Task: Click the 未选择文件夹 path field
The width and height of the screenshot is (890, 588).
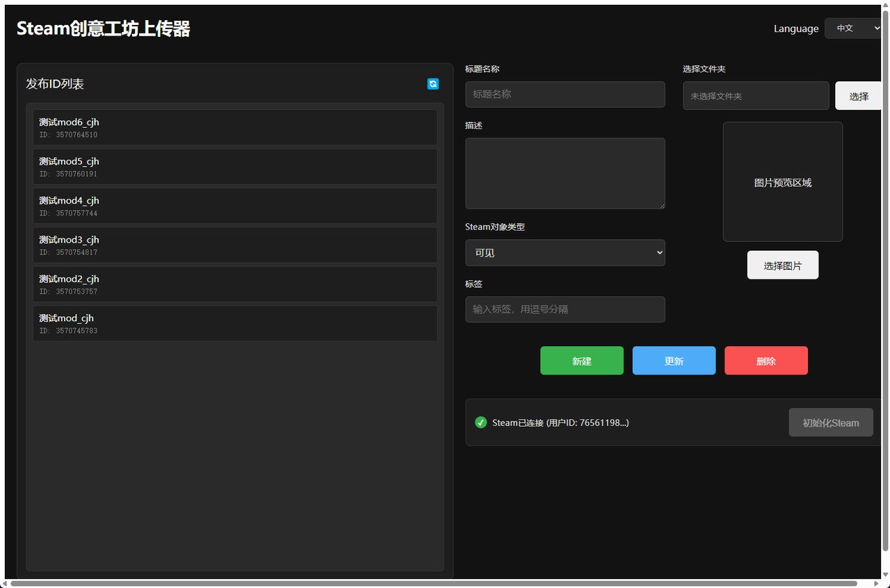Action: pos(756,96)
